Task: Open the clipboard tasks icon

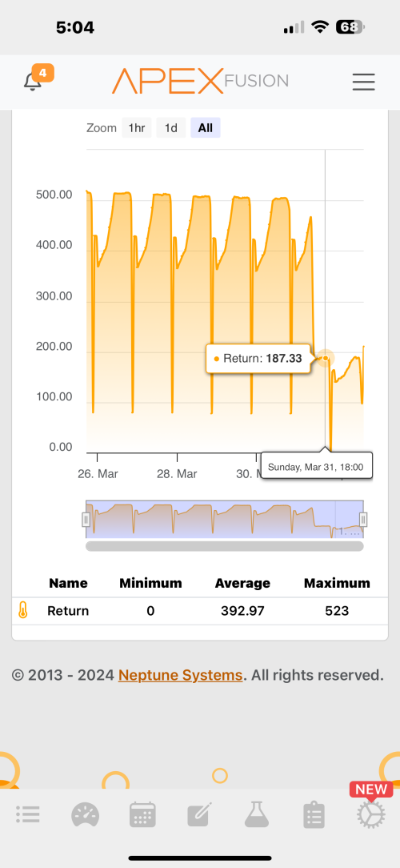Action: [314, 814]
